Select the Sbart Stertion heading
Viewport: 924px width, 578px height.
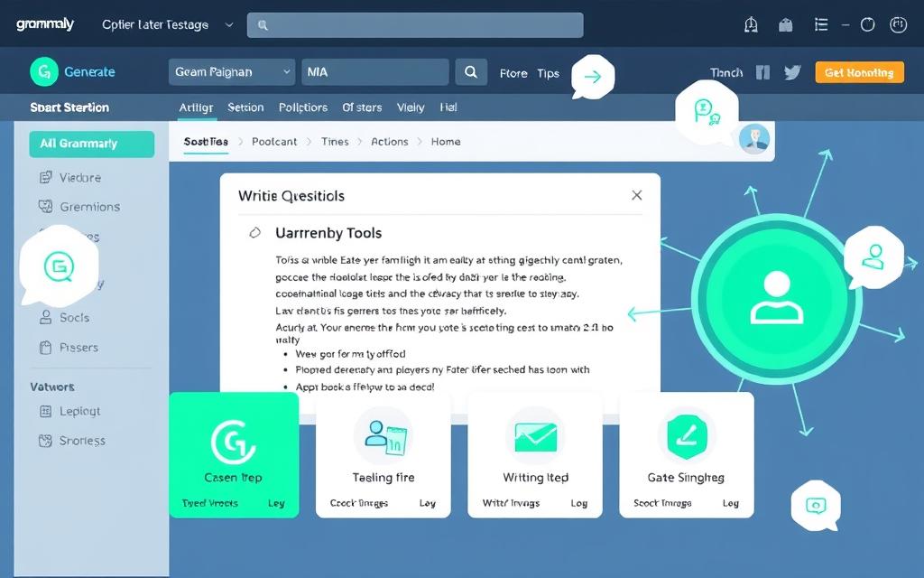[x=69, y=107]
